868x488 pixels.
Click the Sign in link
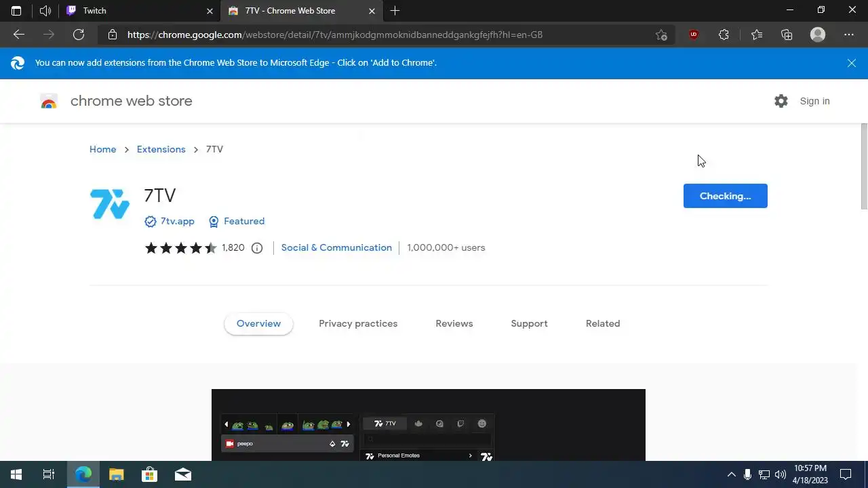(814, 101)
